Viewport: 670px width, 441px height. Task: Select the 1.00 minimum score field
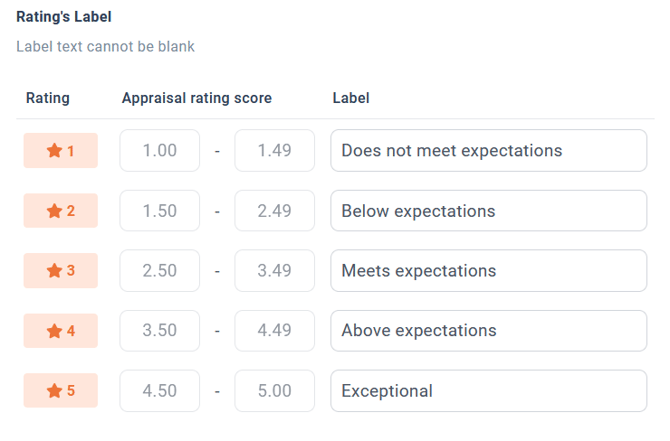coord(159,150)
